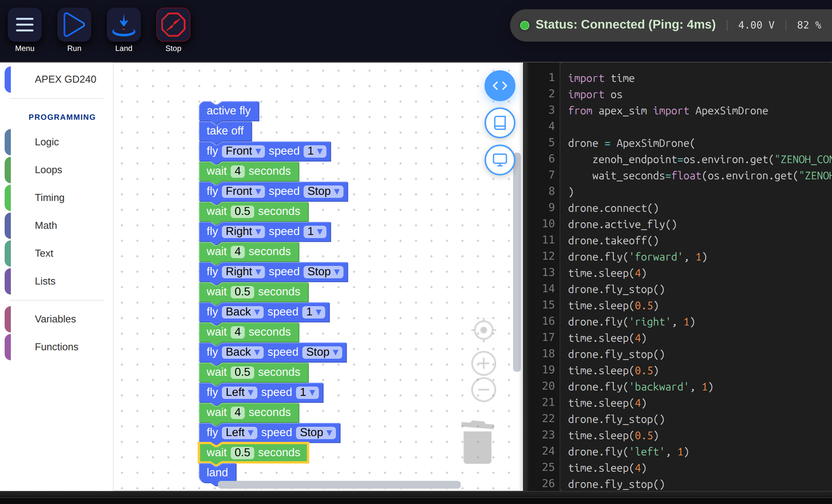
Task: Select the active fly block
Action: 229,111
